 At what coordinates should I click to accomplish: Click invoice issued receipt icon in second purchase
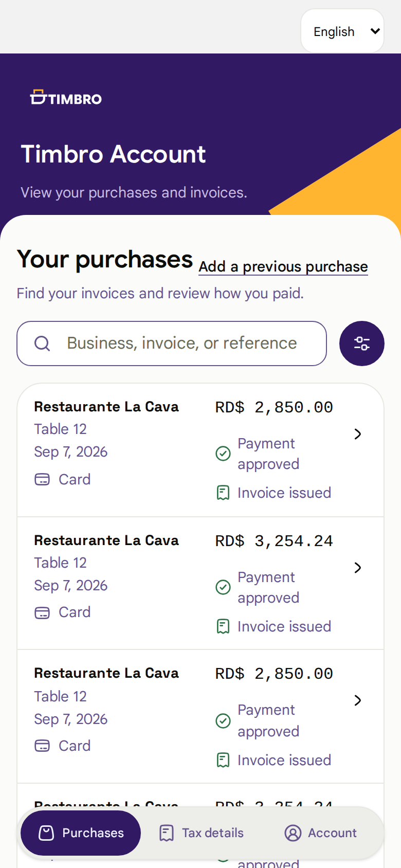(223, 626)
